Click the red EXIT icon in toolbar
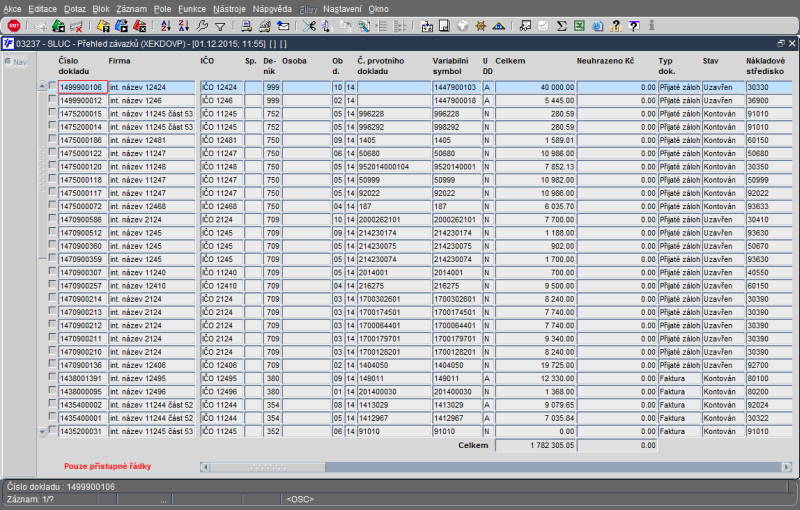Viewport: 800px width, 510px height. 14,25
